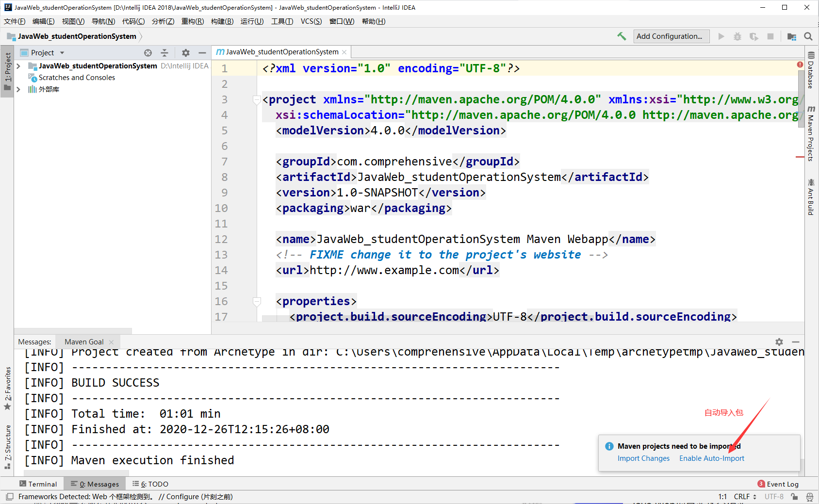This screenshot has height=504, width=819.
Task: Open Project panel gear settings
Action: click(x=186, y=53)
